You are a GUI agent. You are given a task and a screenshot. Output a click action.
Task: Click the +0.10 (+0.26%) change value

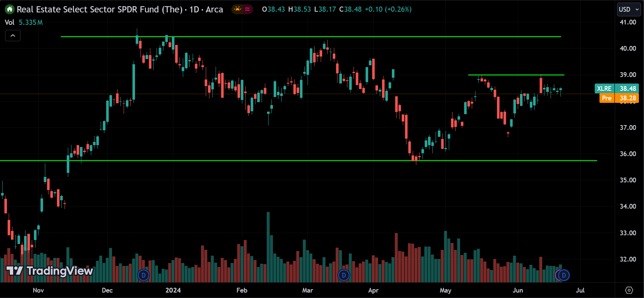click(388, 9)
